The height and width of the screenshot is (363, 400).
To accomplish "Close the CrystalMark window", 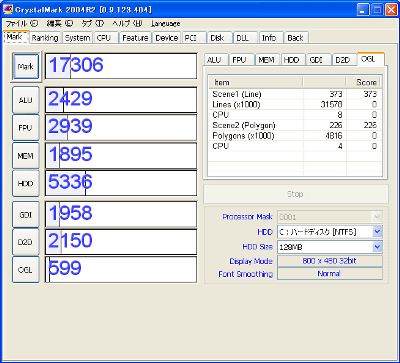I will pos(391,9).
